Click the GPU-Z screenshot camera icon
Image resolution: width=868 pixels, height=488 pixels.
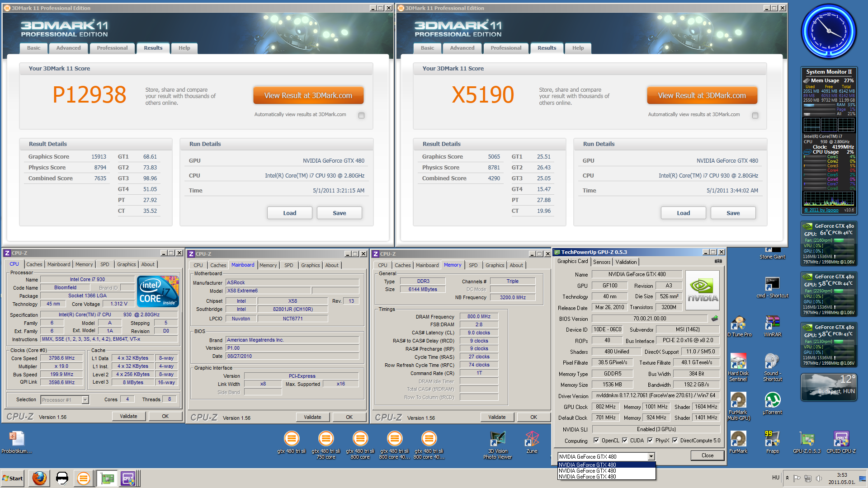click(718, 261)
